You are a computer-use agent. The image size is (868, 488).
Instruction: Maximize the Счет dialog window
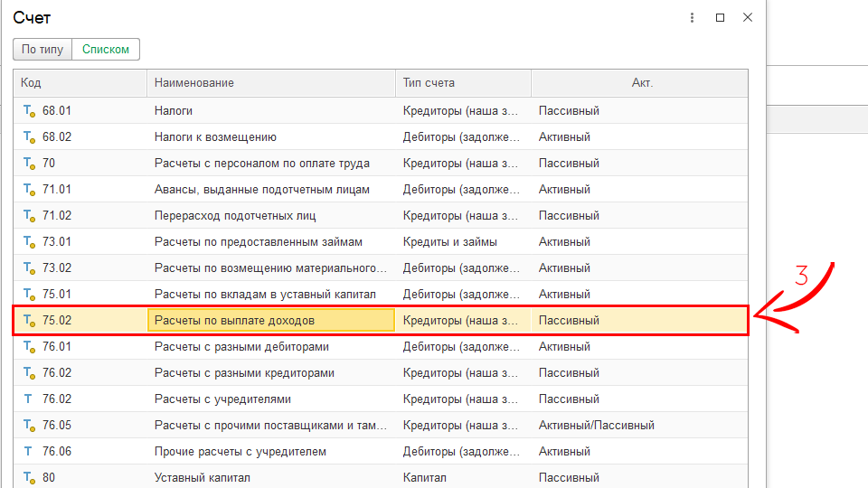pyautogui.click(x=720, y=17)
